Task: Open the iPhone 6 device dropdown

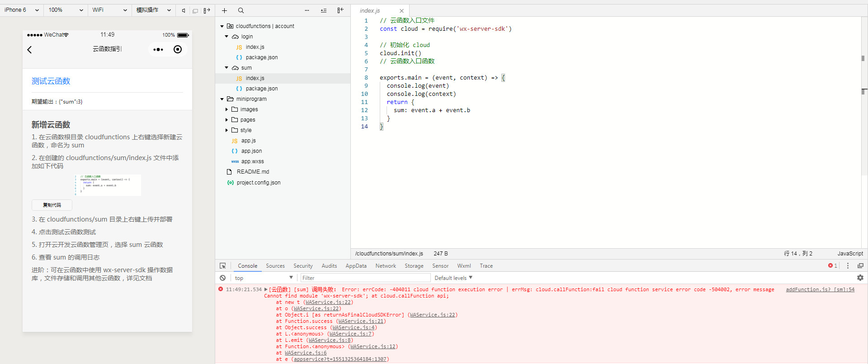Action: [21, 10]
